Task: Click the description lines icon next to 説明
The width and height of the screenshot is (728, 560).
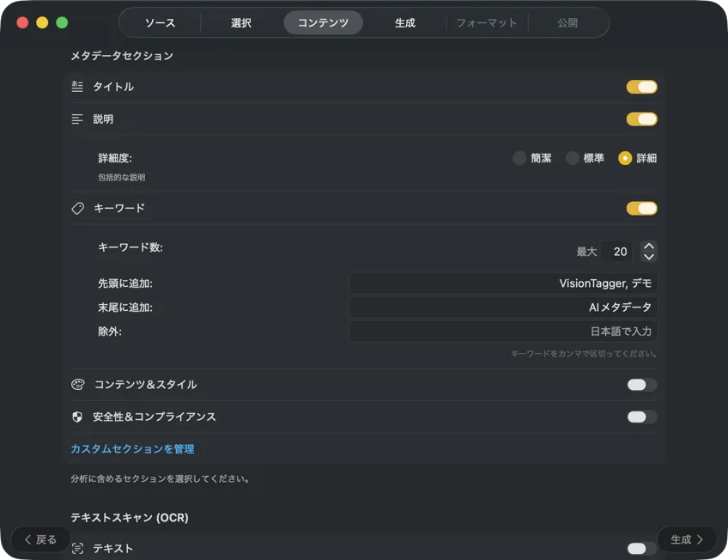Action: 77,119
